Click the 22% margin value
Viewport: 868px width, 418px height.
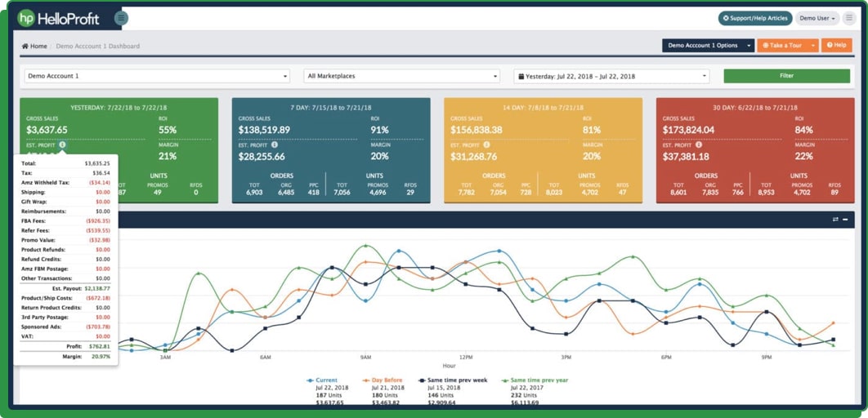803,157
